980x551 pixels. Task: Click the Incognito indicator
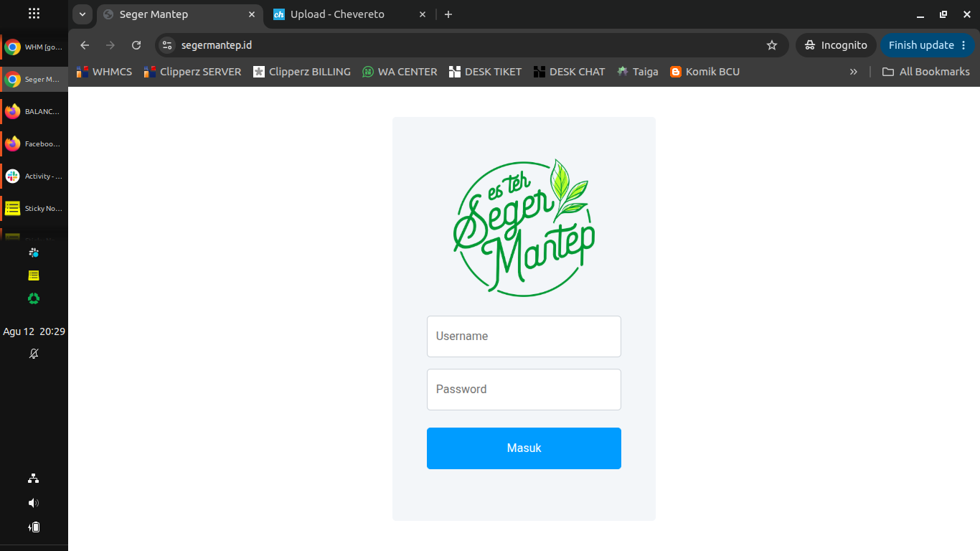pyautogui.click(x=836, y=45)
